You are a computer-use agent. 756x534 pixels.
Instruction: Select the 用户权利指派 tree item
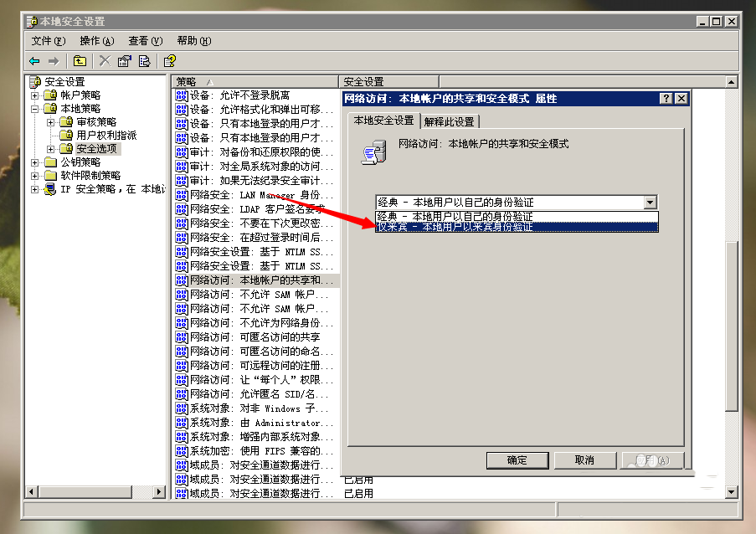point(106,136)
